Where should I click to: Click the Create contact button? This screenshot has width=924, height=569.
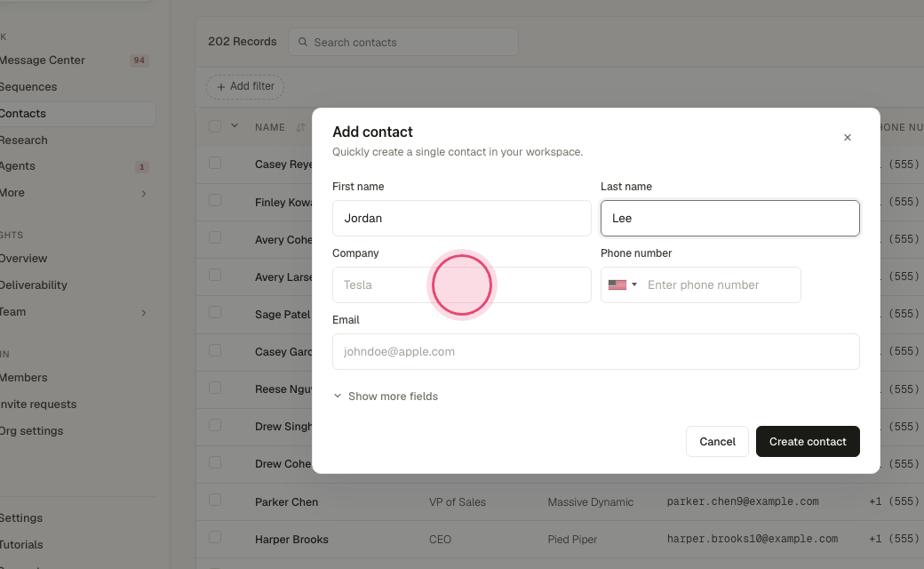[808, 442]
